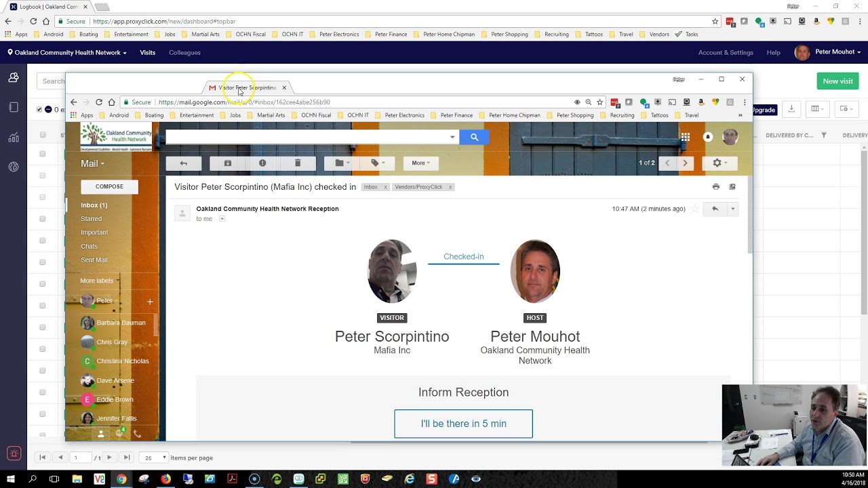This screenshot has width=868, height=488.
Task: Open Gmail settings gear menu
Action: [719, 163]
